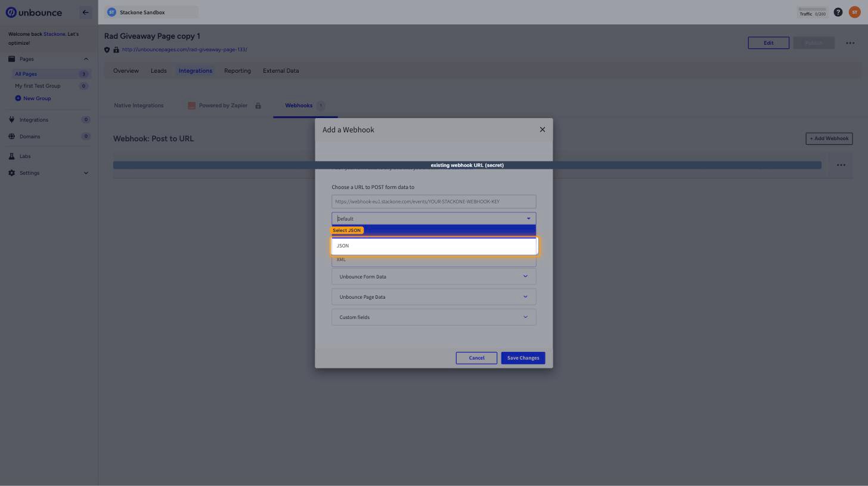
Task: Select My first Test Group
Action: tap(38, 86)
